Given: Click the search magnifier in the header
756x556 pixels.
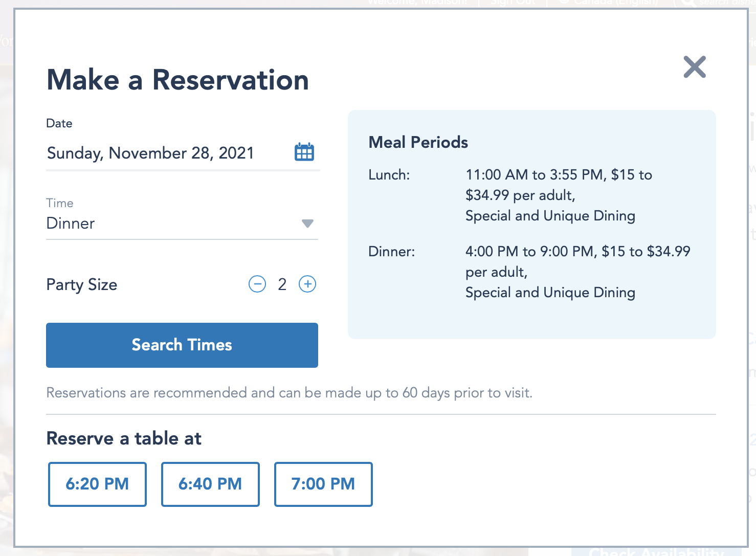Looking at the screenshot, I should click(x=687, y=3).
